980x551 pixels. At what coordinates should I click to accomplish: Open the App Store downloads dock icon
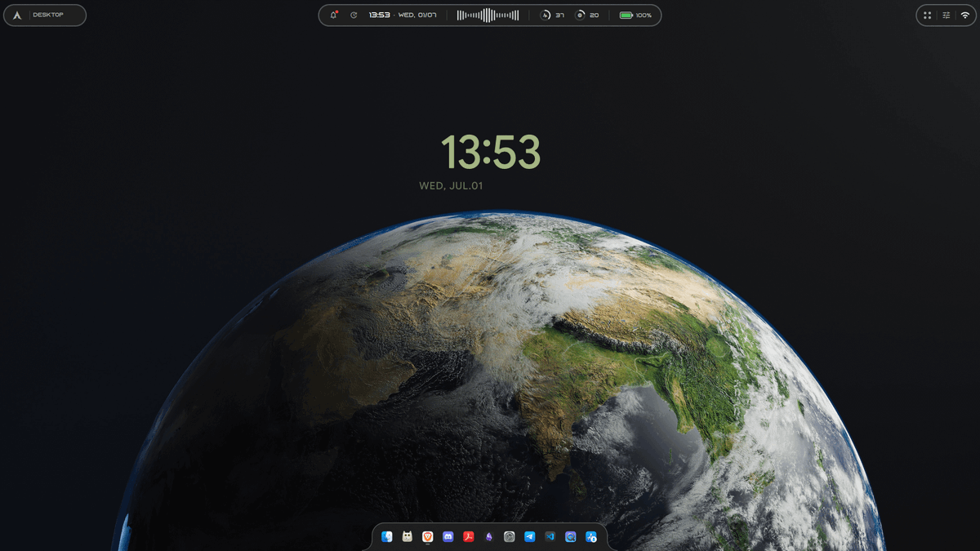(591, 536)
